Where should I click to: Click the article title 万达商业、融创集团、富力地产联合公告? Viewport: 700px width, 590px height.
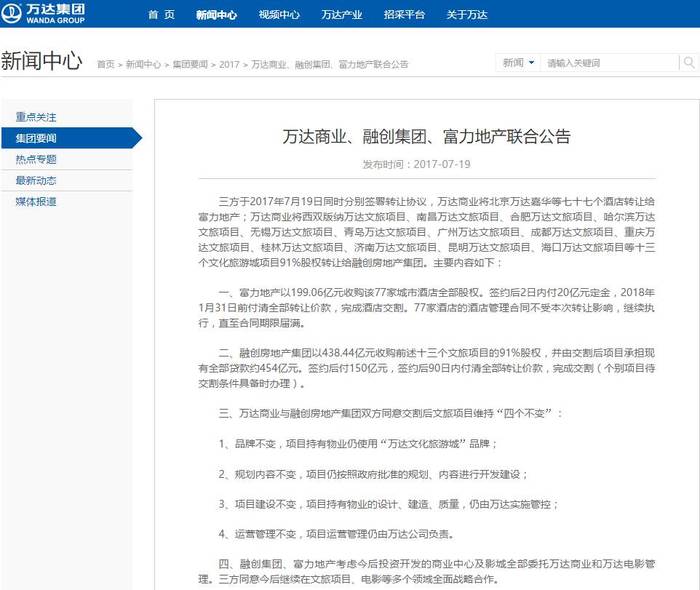pos(426,137)
